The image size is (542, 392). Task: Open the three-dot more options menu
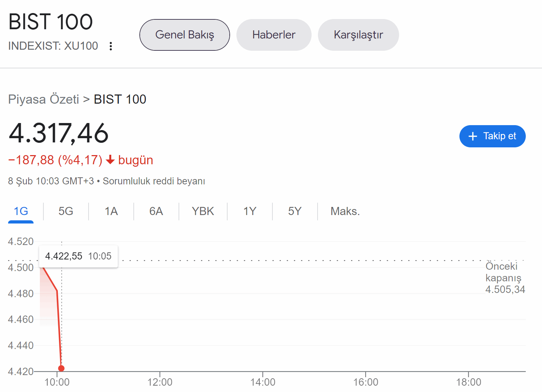[x=111, y=46]
